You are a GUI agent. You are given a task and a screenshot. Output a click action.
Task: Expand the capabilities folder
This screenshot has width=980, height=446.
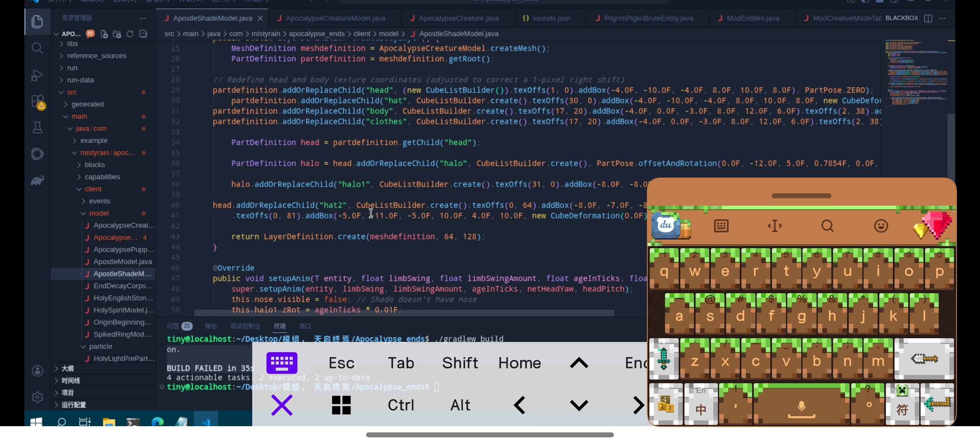click(102, 176)
